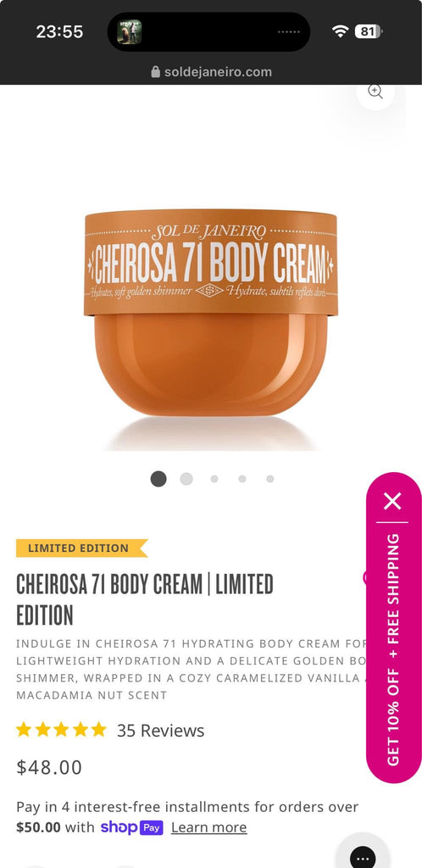This screenshot has width=422, height=868.
Task: Tap the GET 10% OFF + FREE SHIPPING tab
Action: tap(393, 649)
